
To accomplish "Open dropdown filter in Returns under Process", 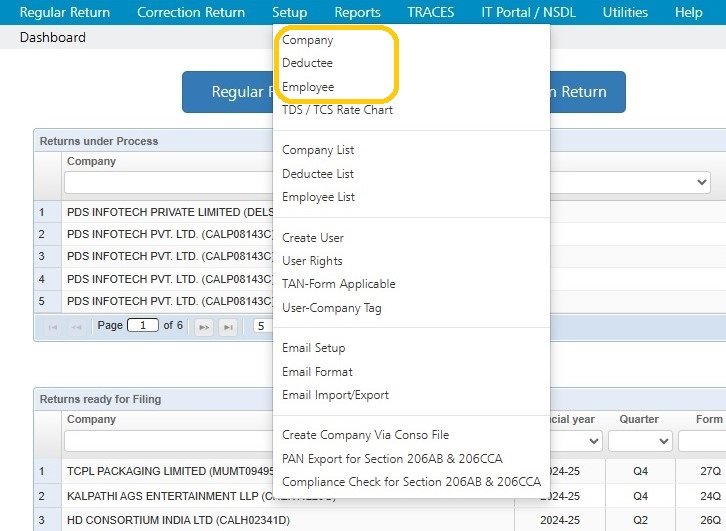I will 630,182.
